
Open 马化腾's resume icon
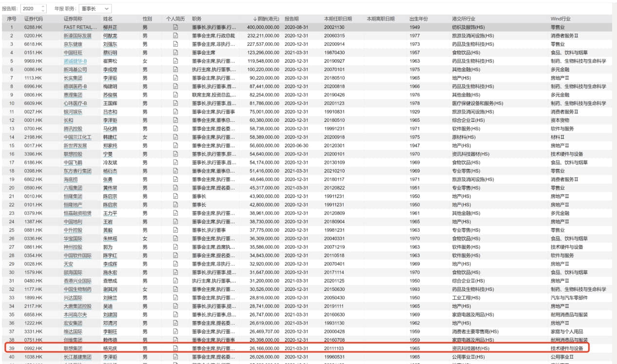175,129
